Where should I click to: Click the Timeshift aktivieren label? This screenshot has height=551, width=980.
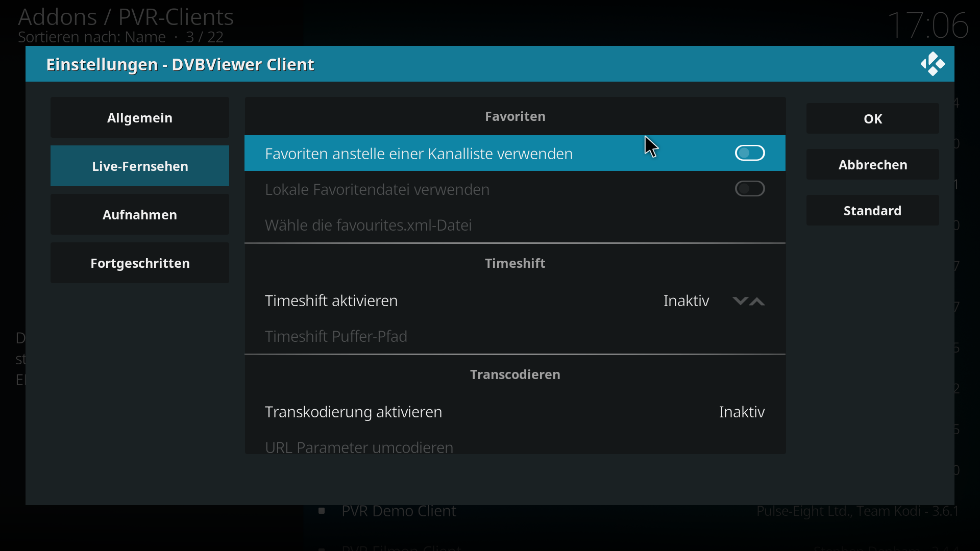pyautogui.click(x=331, y=300)
